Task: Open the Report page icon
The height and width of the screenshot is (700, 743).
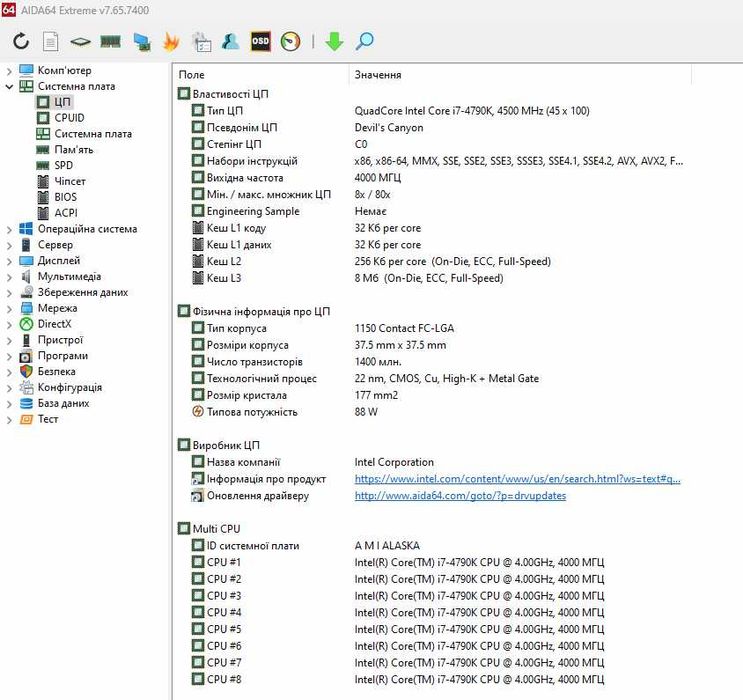Action: coord(50,41)
